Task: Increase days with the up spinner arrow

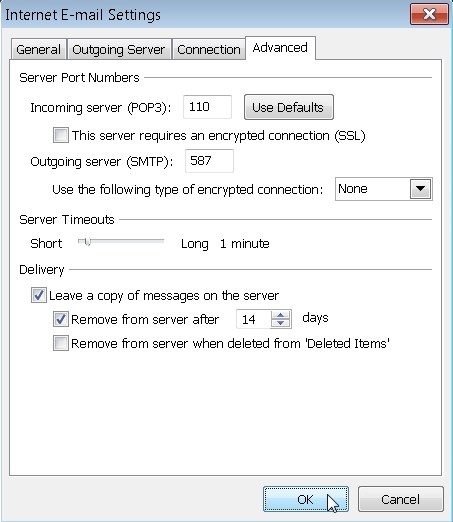Action: 281,314
